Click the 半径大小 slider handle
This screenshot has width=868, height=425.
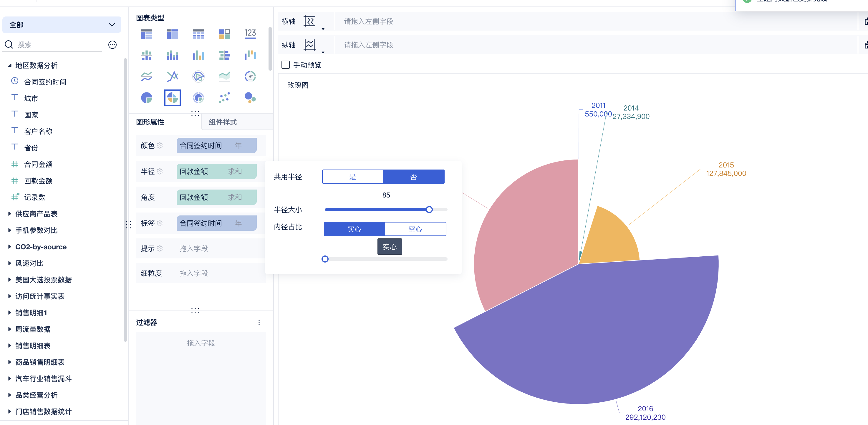tap(429, 210)
